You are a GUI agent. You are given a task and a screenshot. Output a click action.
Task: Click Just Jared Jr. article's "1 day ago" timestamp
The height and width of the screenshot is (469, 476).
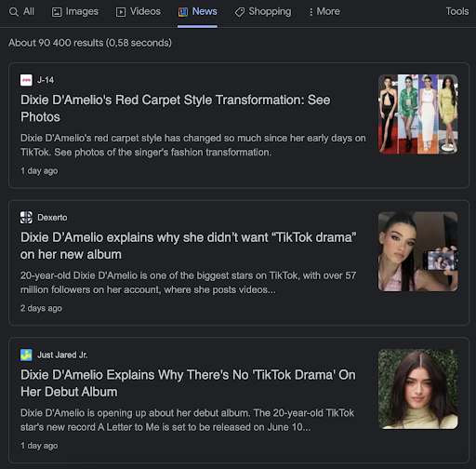[39, 446]
